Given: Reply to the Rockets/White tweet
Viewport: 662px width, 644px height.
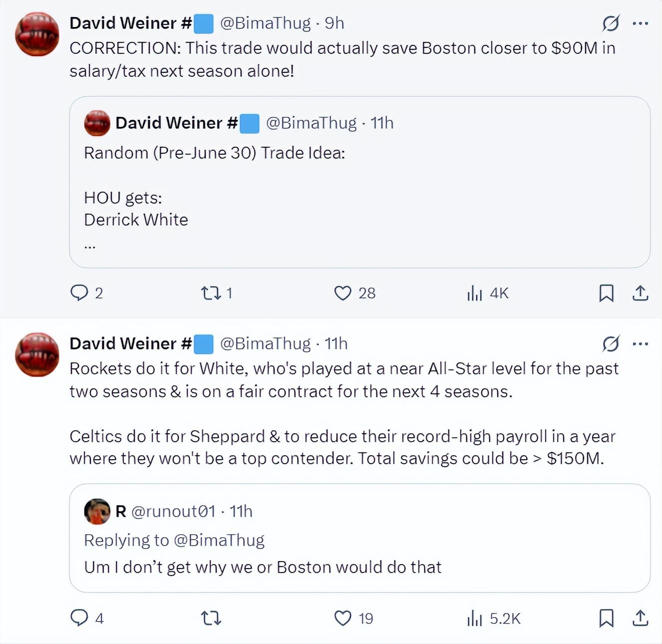Looking at the screenshot, I should pyautogui.click(x=79, y=618).
